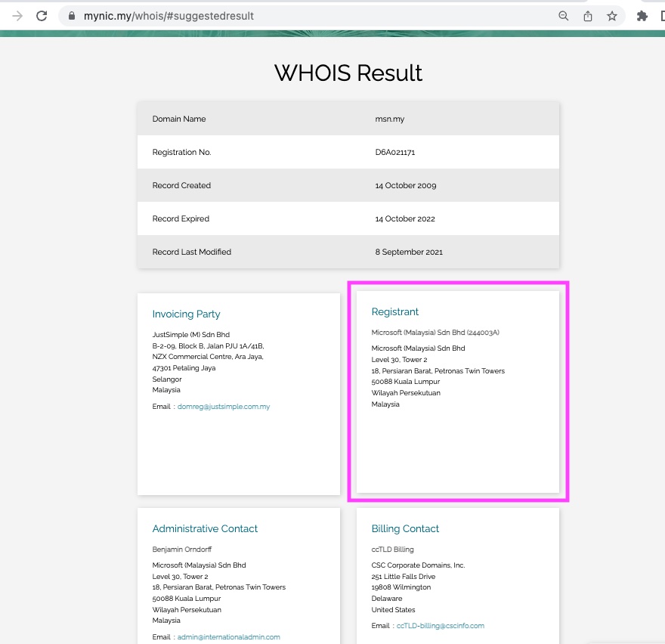Image resolution: width=665 pixels, height=644 pixels.
Task: Focus the mynic.my URL address bar
Action: point(302,16)
